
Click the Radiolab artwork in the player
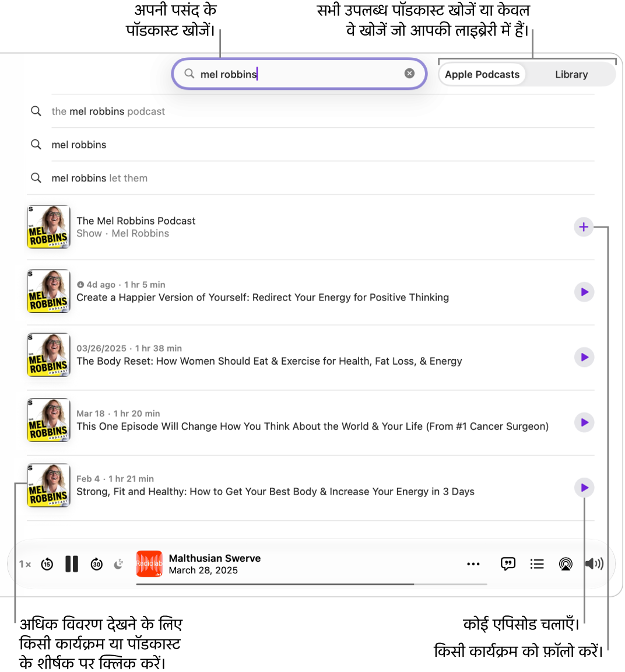(x=149, y=563)
